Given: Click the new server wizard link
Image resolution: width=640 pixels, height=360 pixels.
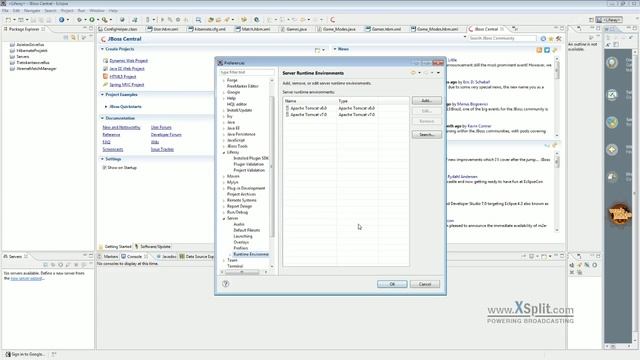Looking at the screenshot, I should coord(27,278).
